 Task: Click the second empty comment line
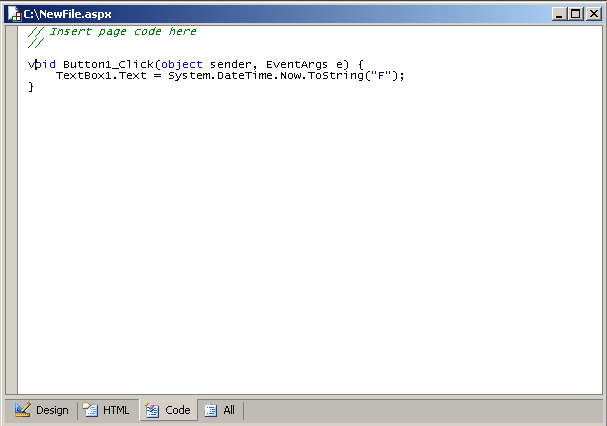click(x=36, y=43)
